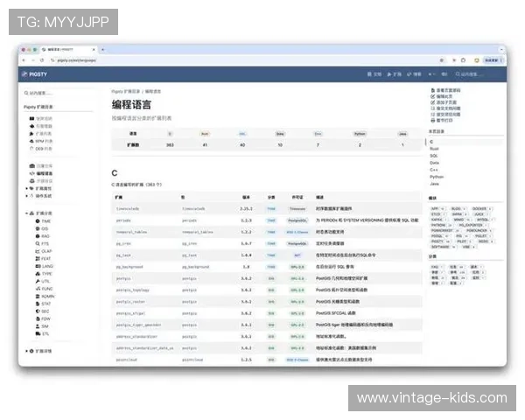Expand the extension attributes sidebar item
The width and height of the screenshot is (525, 420).
click(x=26, y=189)
